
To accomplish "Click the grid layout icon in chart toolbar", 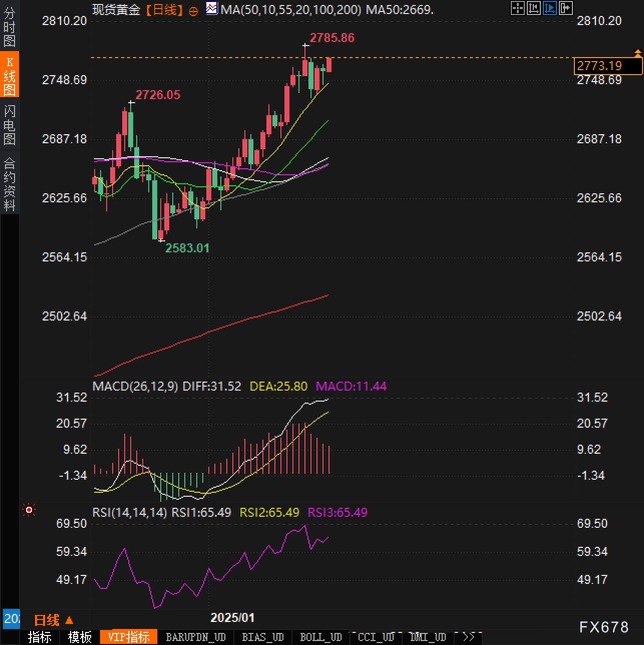I will pyautogui.click(x=517, y=8).
